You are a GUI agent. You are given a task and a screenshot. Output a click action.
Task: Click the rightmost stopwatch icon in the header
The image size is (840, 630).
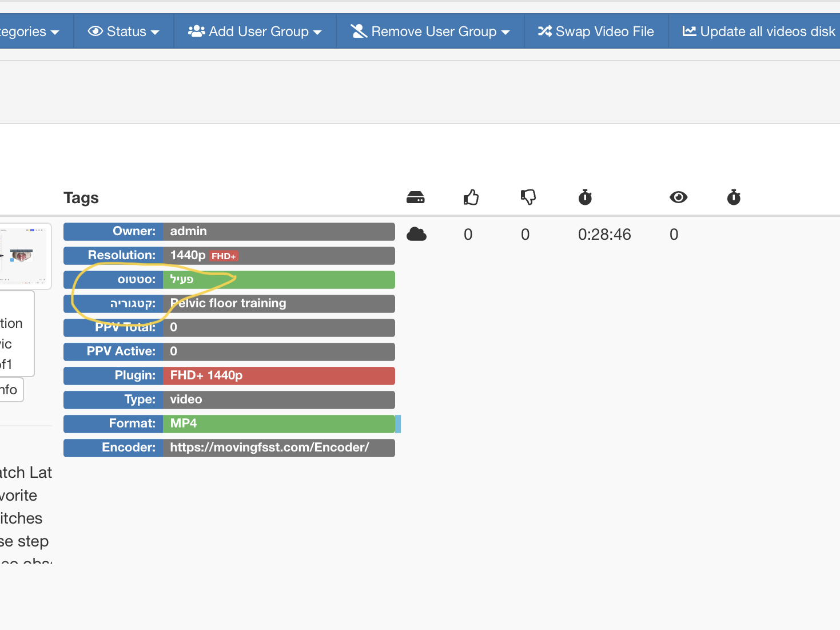tap(733, 197)
